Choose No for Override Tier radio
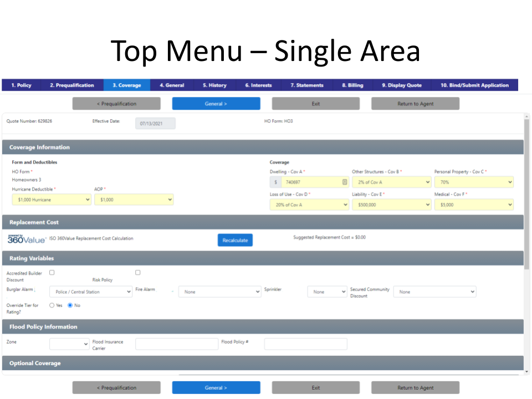The image size is (532, 399). tap(70, 305)
